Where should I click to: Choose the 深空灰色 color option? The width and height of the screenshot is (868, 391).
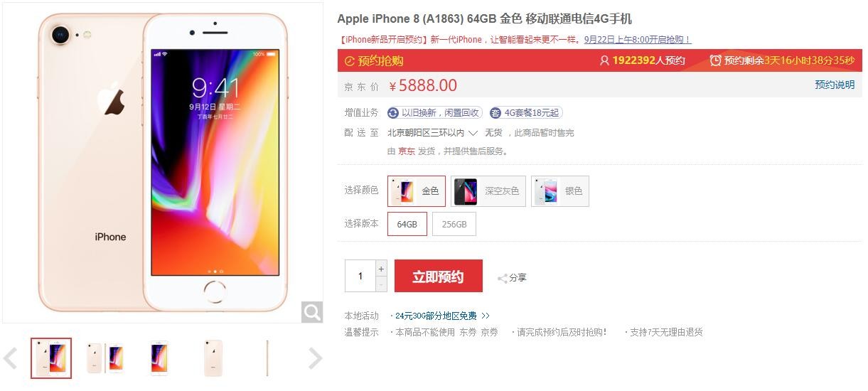pos(488,191)
